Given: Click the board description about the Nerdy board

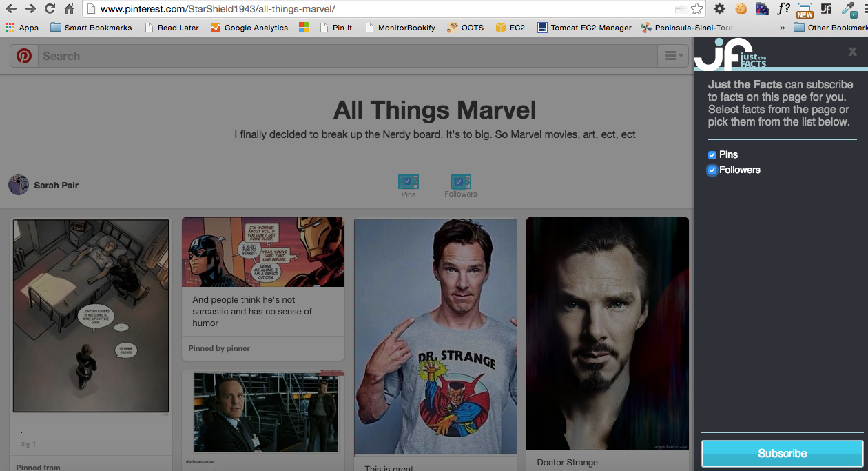Looking at the screenshot, I should [435, 134].
